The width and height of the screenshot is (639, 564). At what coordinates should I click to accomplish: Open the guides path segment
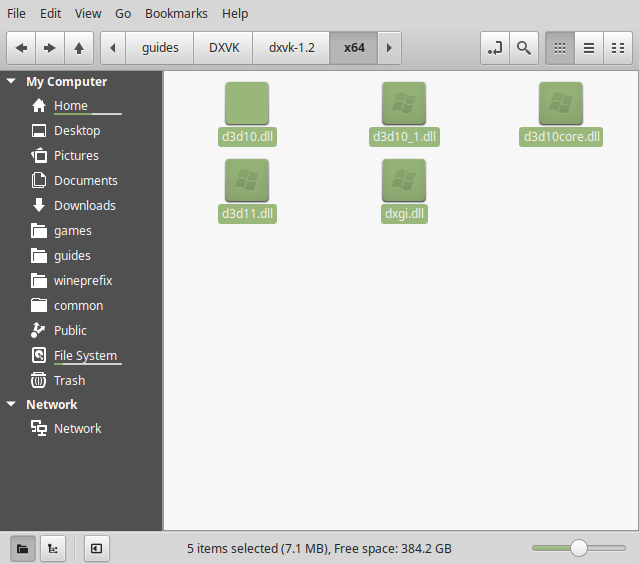pyautogui.click(x=160, y=48)
